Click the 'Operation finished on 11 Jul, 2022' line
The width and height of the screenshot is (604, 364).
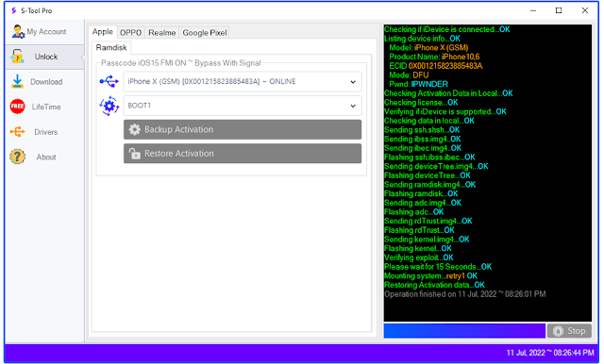(x=465, y=294)
